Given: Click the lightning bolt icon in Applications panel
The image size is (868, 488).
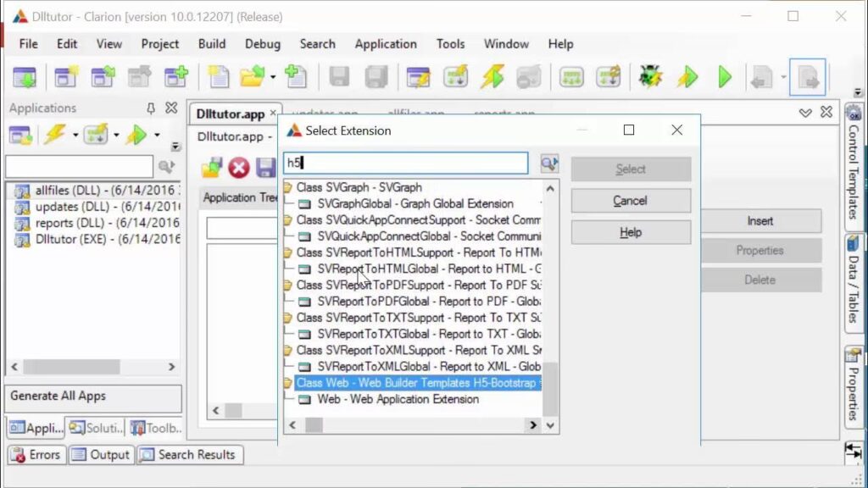Looking at the screenshot, I should (x=56, y=135).
